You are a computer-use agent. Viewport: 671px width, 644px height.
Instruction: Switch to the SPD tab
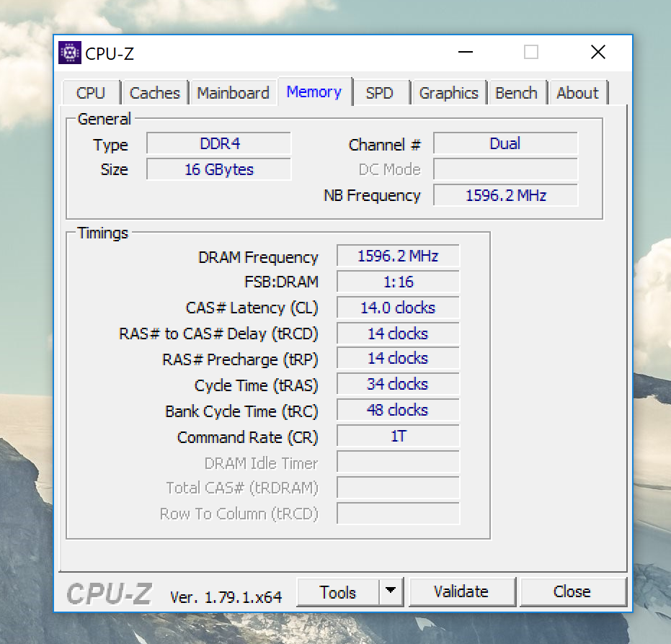click(379, 92)
